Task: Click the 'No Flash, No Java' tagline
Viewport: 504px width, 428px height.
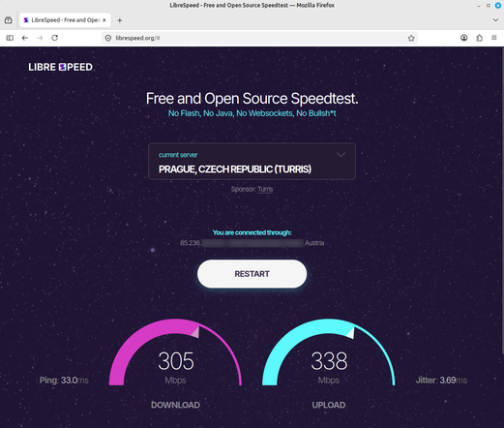Action: (x=252, y=113)
